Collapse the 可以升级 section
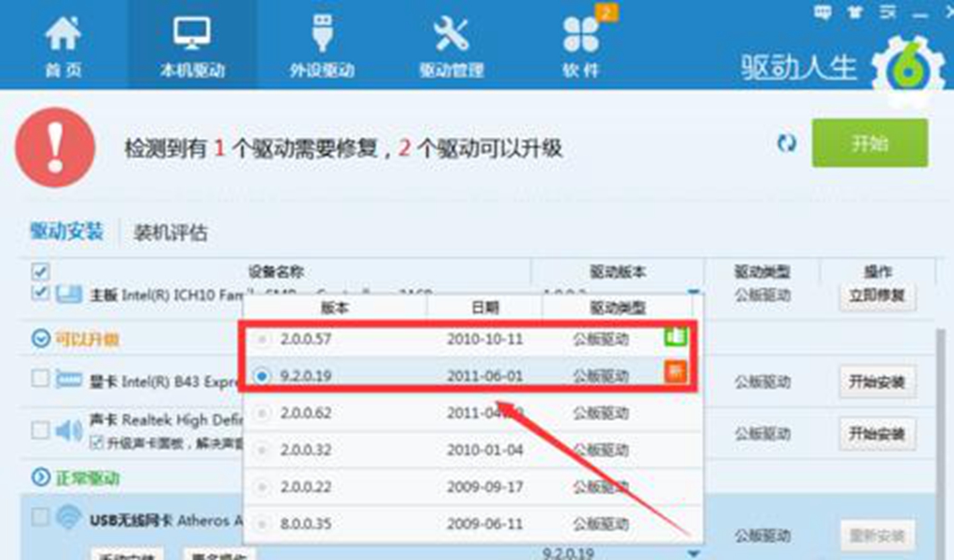 click(x=40, y=339)
